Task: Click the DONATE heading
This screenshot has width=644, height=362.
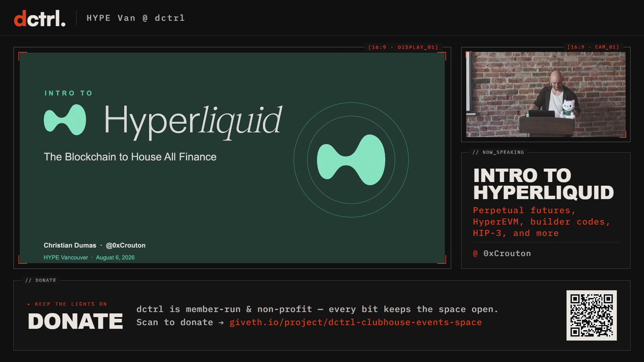Action: click(75, 321)
